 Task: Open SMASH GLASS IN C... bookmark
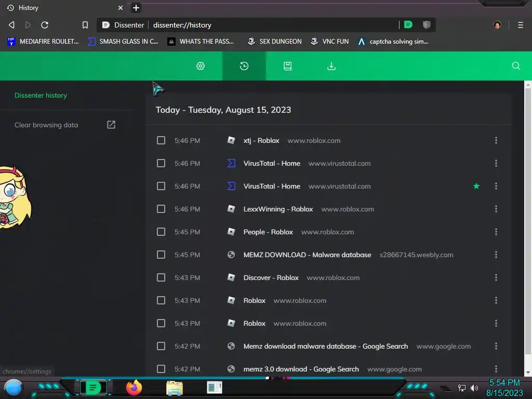click(x=123, y=42)
